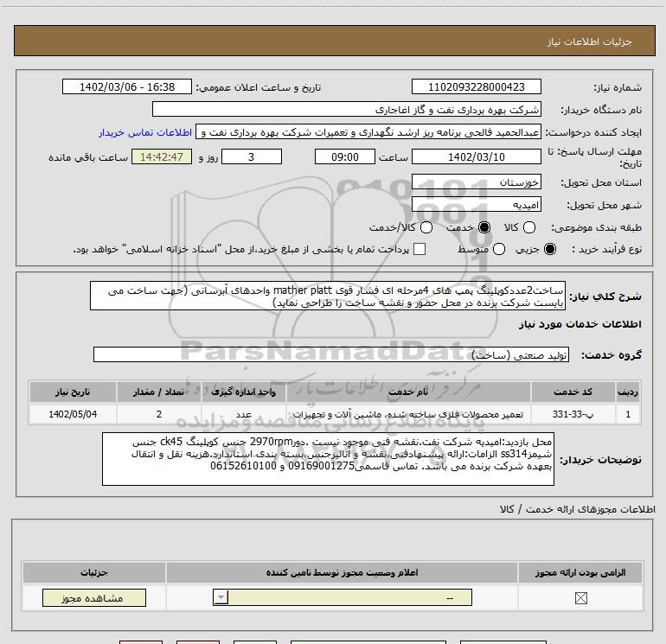Click the need number field 1102093228000423
This screenshot has width=666, height=644.
(476, 86)
